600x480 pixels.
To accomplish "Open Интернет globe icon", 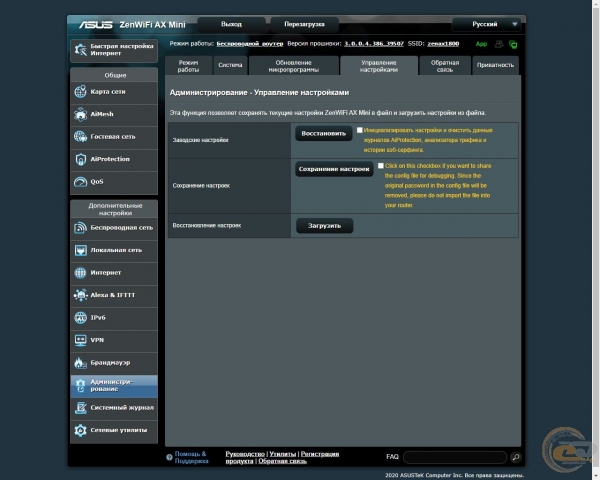I will [80, 273].
